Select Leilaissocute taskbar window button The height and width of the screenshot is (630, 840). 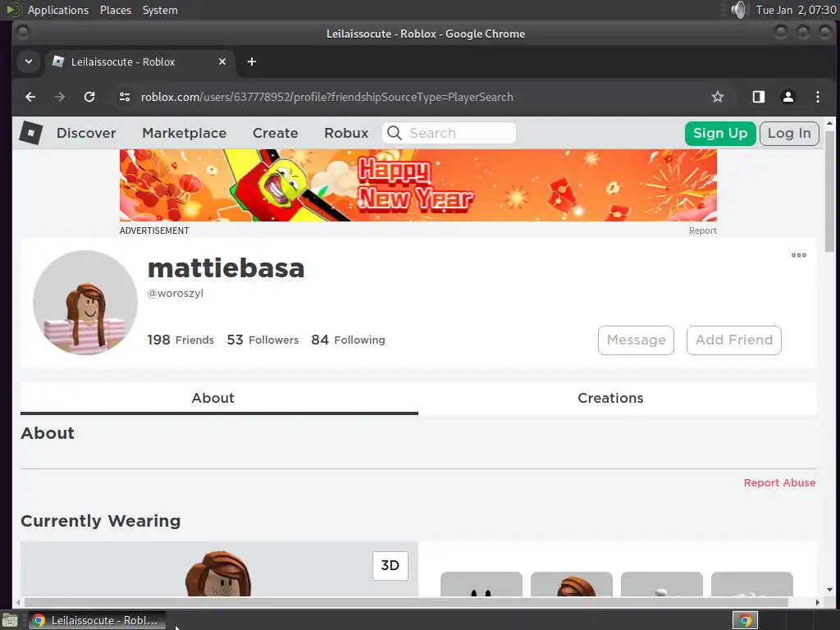97,620
